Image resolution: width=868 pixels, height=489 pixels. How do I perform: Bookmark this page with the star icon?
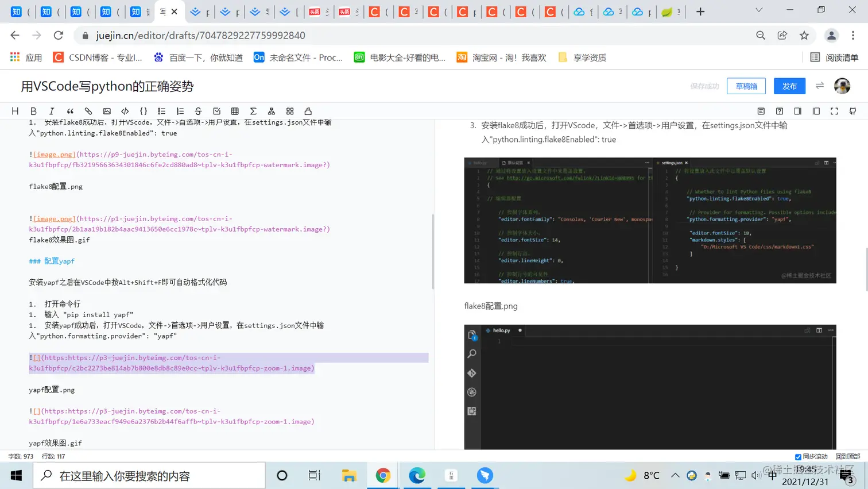(x=804, y=36)
